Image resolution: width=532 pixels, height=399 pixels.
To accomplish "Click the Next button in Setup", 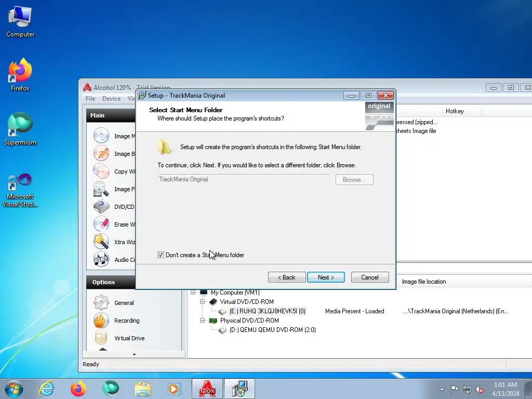I will [326, 277].
